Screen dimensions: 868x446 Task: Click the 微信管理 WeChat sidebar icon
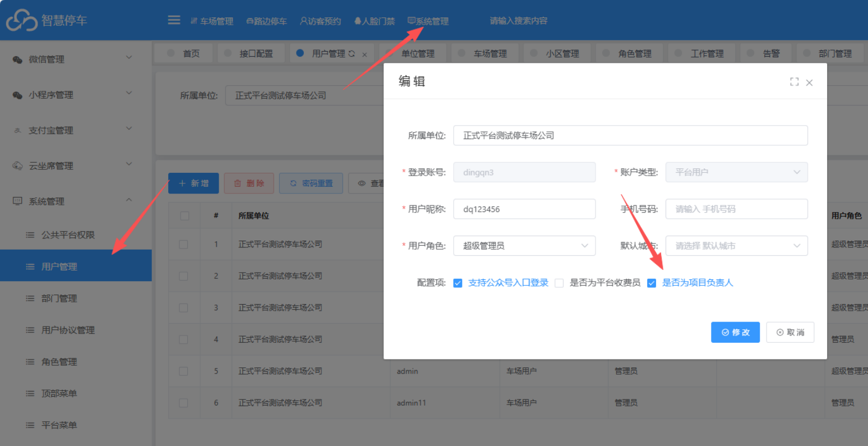point(17,59)
